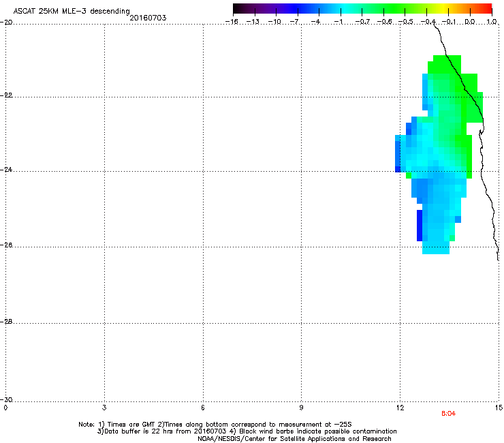Click the date "20160703" under the title

(148, 18)
